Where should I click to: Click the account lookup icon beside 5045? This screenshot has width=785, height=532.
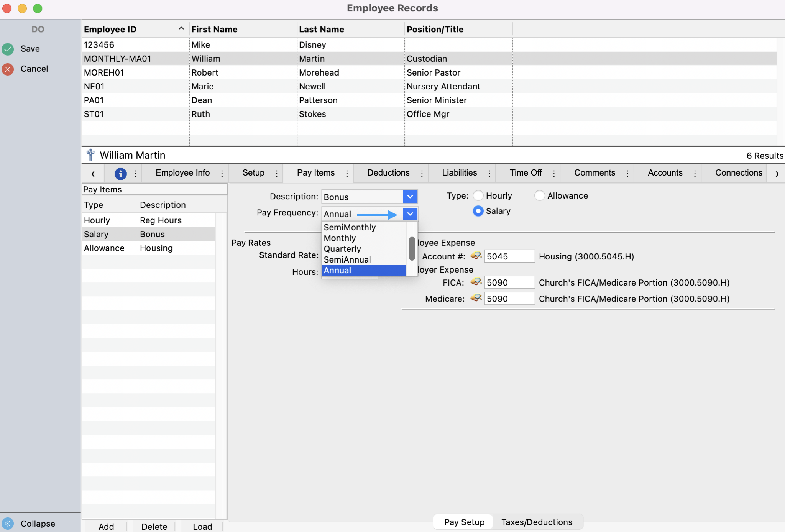click(476, 256)
